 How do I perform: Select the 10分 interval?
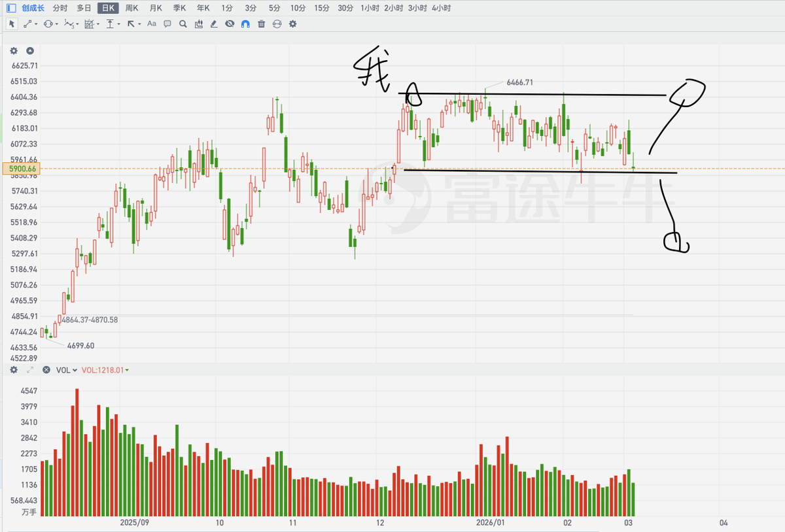[298, 8]
